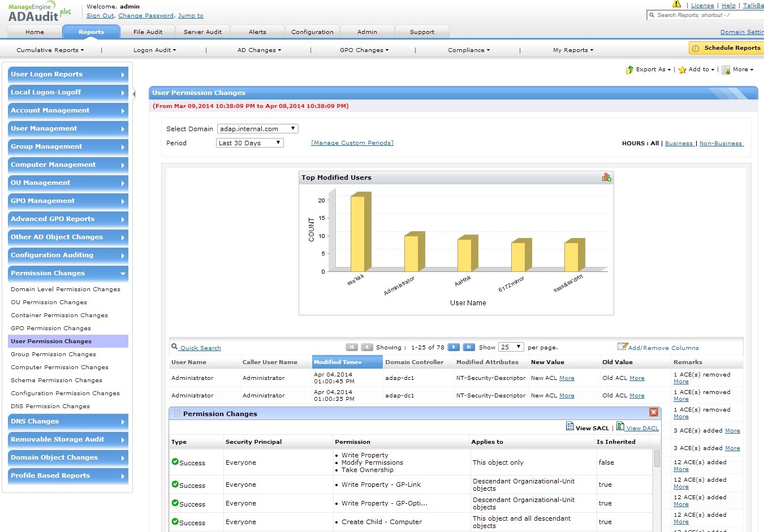The image size is (764, 532).
Task: Jump to last page of results
Action: (468, 347)
